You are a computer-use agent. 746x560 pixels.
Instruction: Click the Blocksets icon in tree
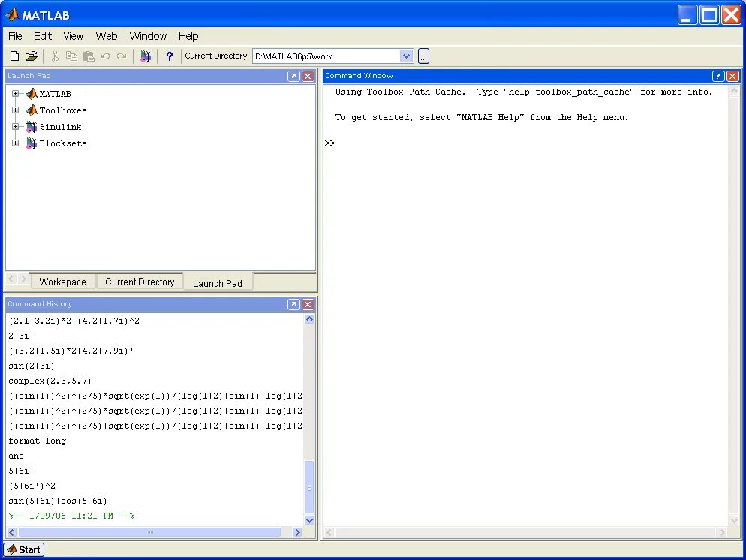[x=32, y=143]
